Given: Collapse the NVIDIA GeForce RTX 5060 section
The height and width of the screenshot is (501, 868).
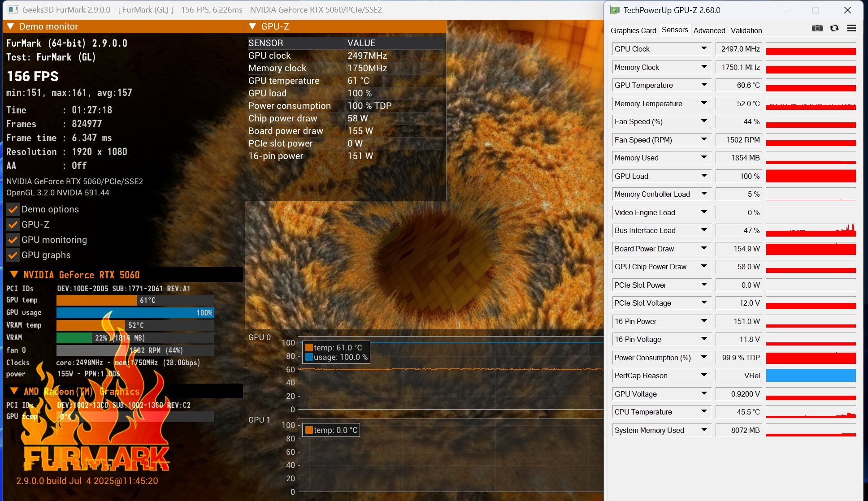Looking at the screenshot, I should click(x=14, y=275).
